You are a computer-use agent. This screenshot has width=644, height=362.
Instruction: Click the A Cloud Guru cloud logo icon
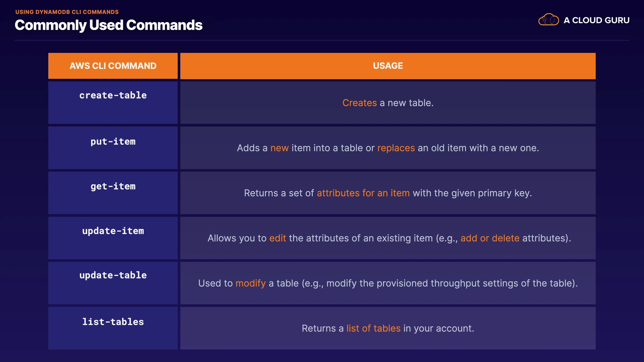tap(548, 20)
